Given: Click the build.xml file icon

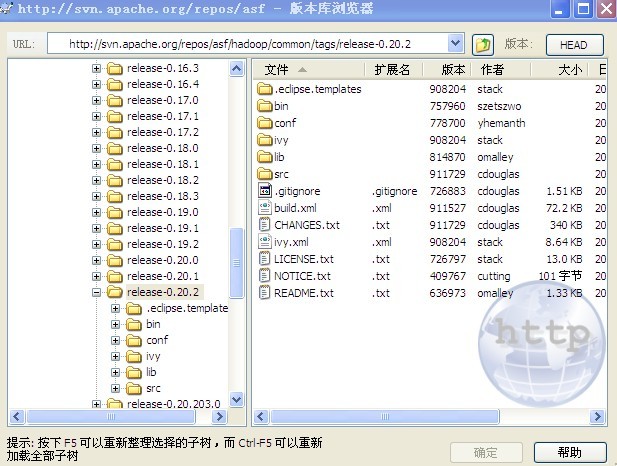Looking at the screenshot, I should pos(264,208).
